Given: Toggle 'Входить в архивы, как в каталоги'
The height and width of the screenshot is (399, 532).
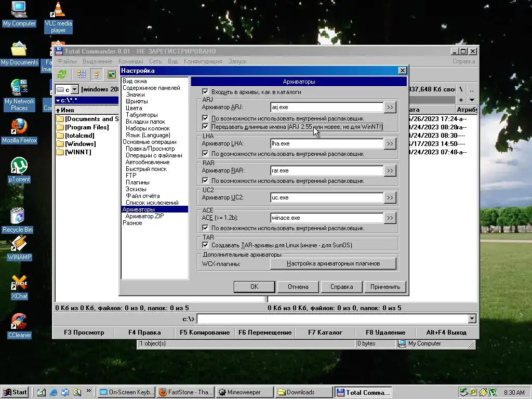Looking at the screenshot, I should (205, 91).
